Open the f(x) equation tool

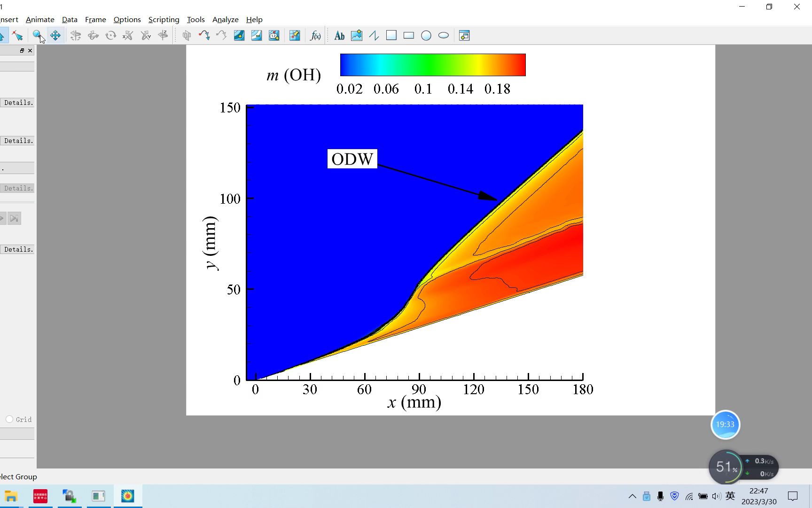coord(315,35)
